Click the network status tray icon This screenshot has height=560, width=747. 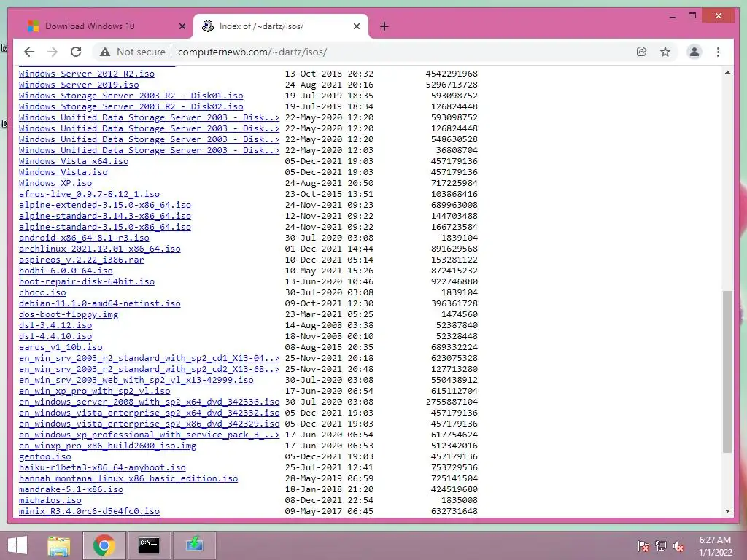tap(661, 545)
